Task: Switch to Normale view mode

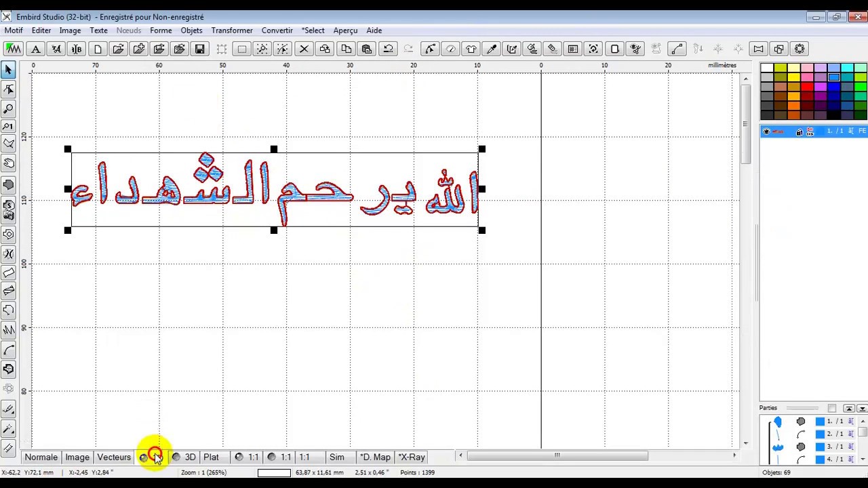Action: (x=41, y=457)
